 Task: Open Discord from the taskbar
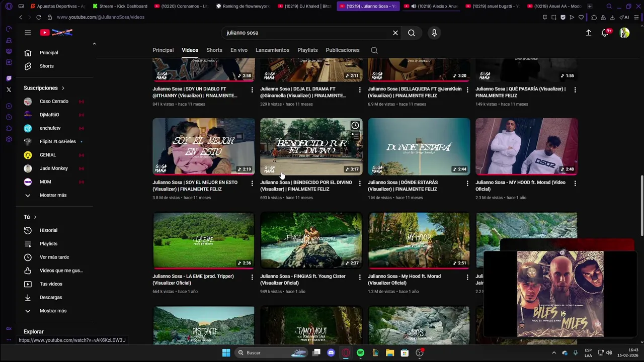tap(331, 353)
